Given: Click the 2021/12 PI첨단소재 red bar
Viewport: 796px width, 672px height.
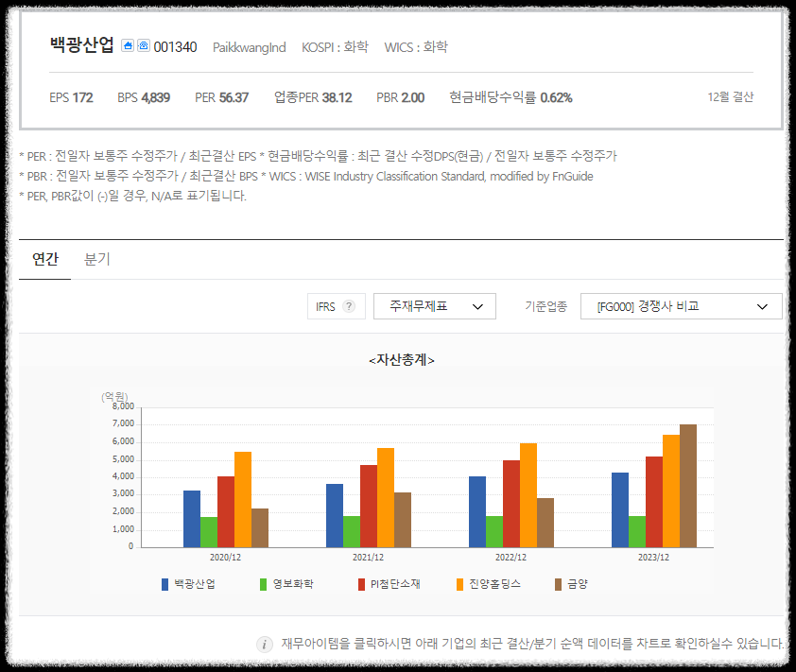Looking at the screenshot, I should tap(369, 506).
